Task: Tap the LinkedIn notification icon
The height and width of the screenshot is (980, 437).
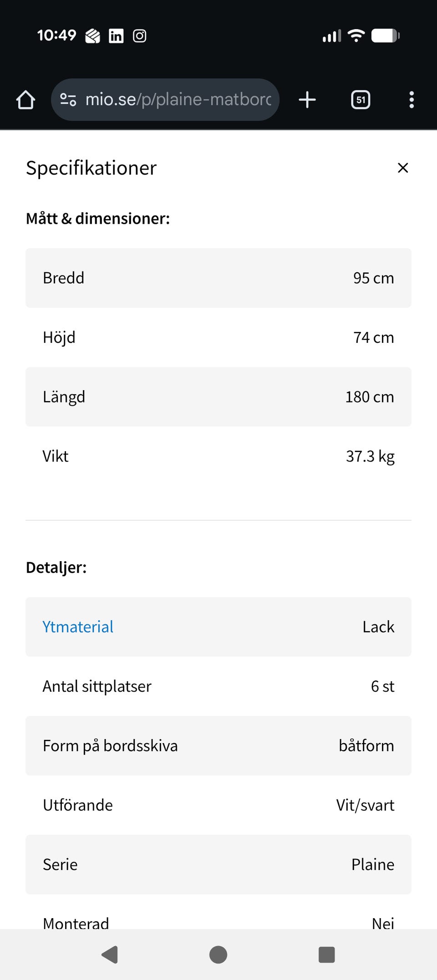Action: pos(116,35)
